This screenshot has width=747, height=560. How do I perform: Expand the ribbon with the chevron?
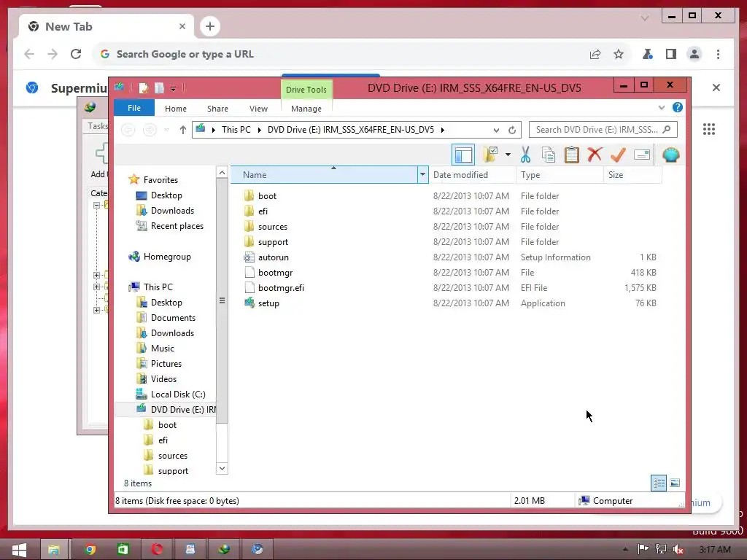661,108
